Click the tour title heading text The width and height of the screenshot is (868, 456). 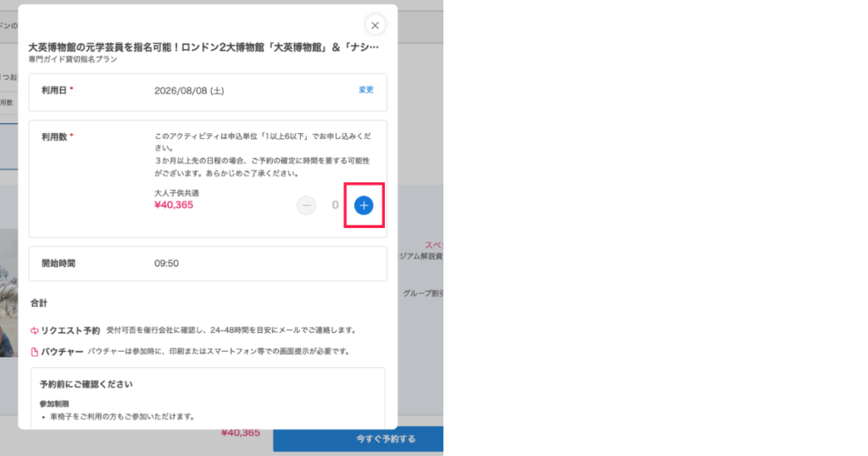(x=203, y=47)
